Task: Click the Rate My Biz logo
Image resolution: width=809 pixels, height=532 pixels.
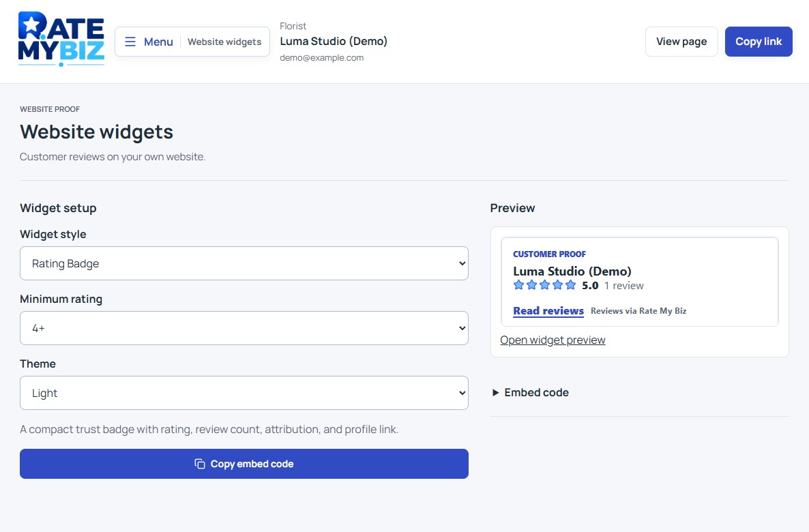Action: [x=61, y=39]
